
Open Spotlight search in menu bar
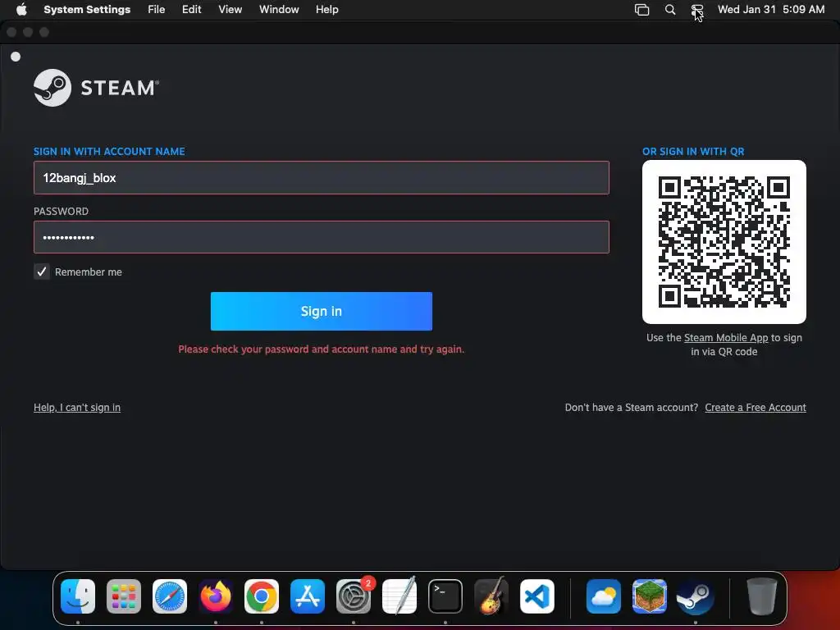click(x=670, y=9)
